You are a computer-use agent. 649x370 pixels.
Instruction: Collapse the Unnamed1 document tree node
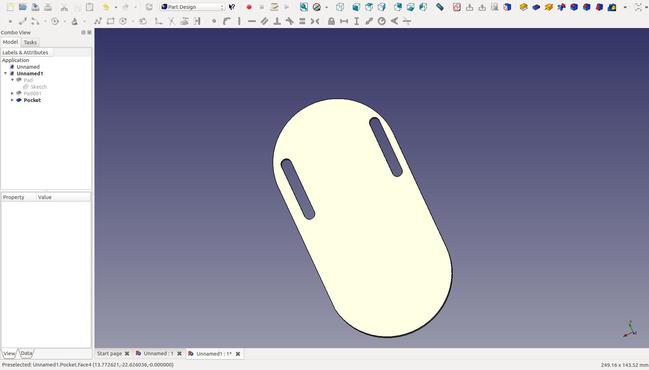(x=5, y=73)
